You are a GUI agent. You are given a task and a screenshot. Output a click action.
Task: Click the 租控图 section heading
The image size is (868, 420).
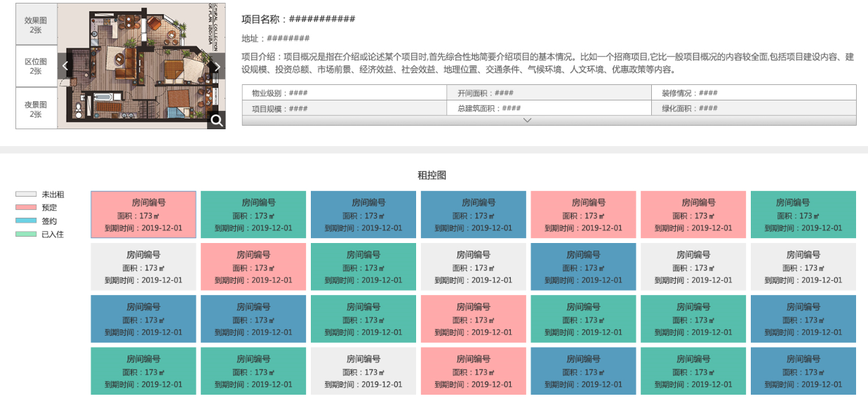[x=432, y=176]
